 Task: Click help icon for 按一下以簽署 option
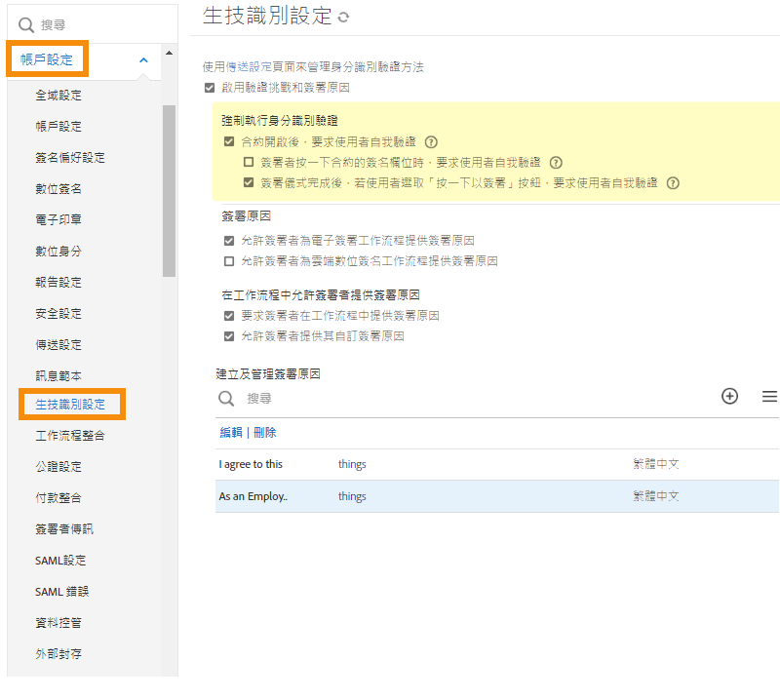coord(673,183)
